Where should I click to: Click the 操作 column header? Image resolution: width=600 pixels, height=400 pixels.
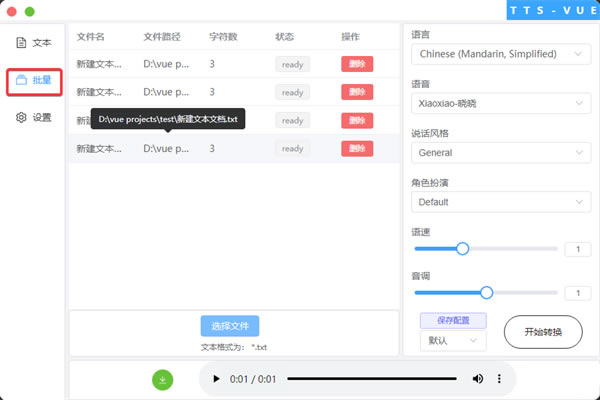coord(351,37)
